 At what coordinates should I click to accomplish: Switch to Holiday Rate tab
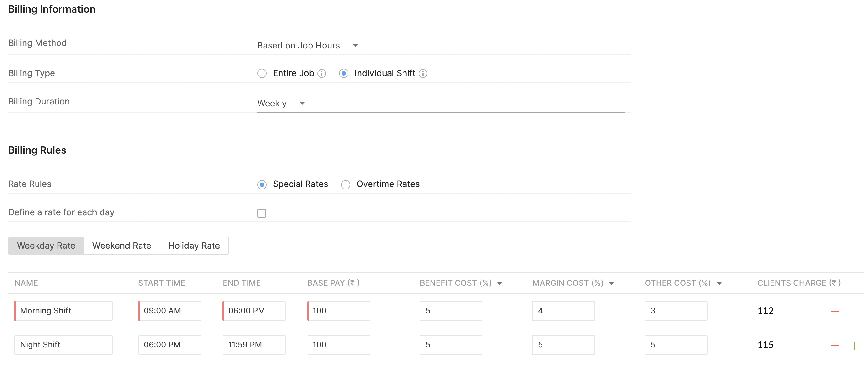(x=194, y=246)
